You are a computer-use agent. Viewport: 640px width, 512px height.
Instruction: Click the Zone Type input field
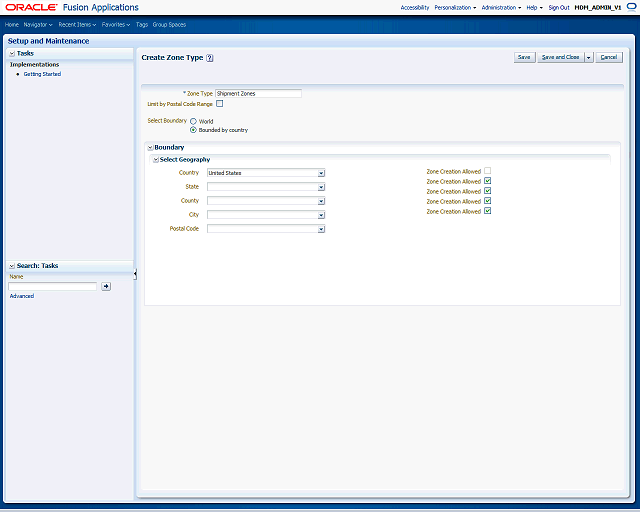[x=258, y=93]
